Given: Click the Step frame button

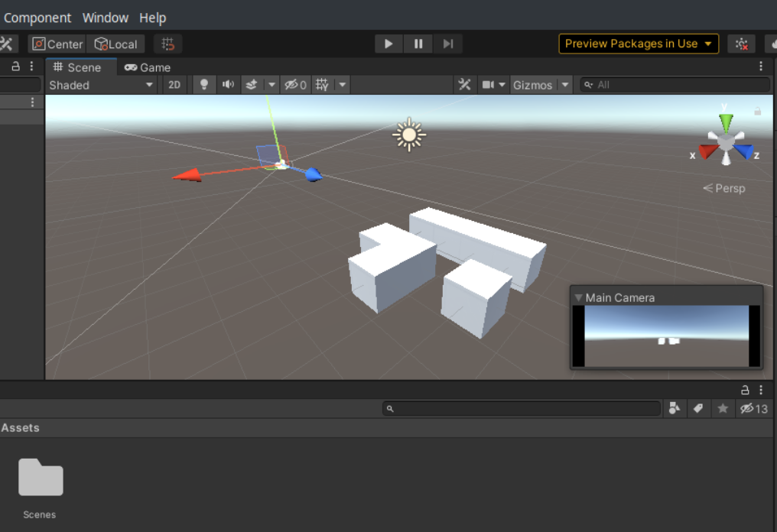Looking at the screenshot, I should click(448, 44).
